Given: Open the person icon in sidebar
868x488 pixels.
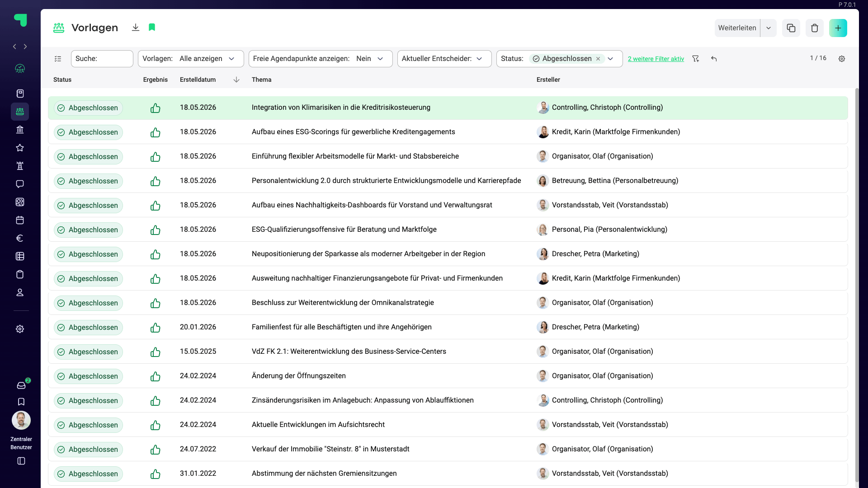Looking at the screenshot, I should pyautogui.click(x=20, y=292).
